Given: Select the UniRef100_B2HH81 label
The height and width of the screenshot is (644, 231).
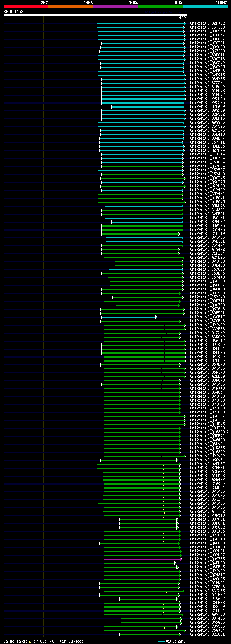Looking at the screenshot, I should 208,468.
